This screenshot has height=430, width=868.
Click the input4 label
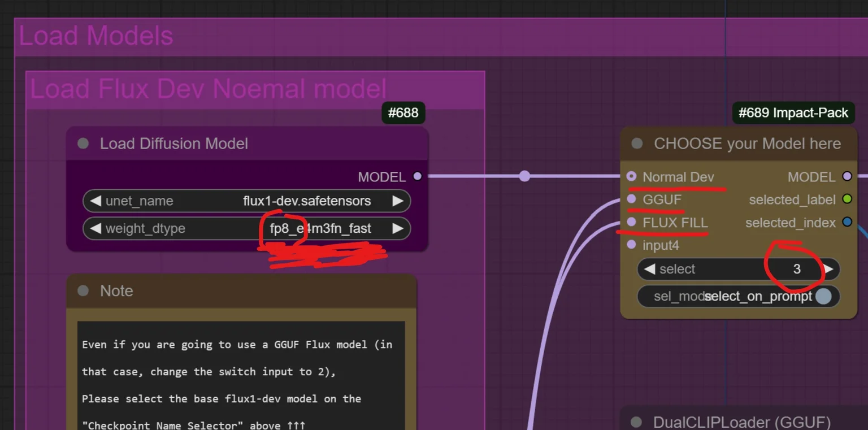661,245
